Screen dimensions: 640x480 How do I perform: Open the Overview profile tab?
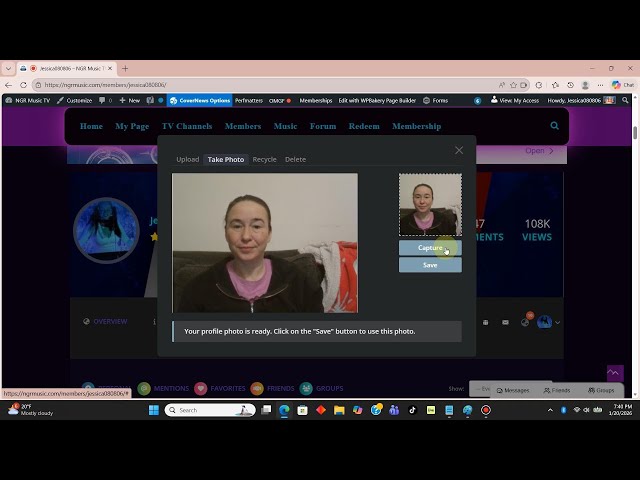coord(106,322)
